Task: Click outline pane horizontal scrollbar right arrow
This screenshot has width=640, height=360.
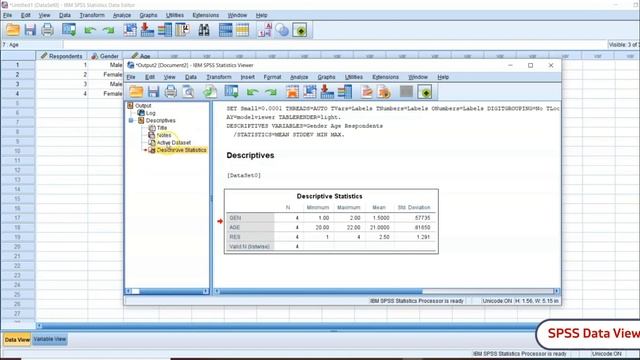Action: 205,291
